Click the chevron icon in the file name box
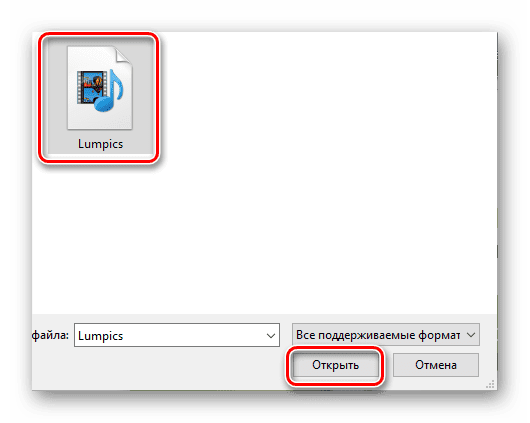 pos(270,336)
